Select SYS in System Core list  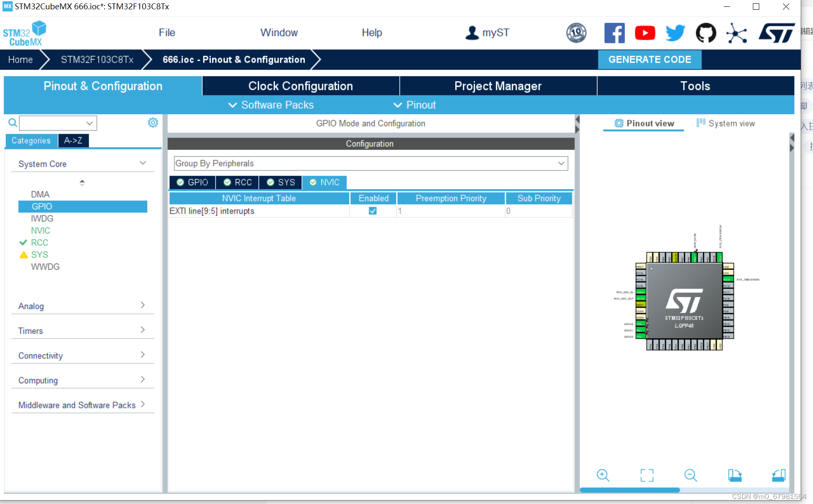[x=39, y=255]
